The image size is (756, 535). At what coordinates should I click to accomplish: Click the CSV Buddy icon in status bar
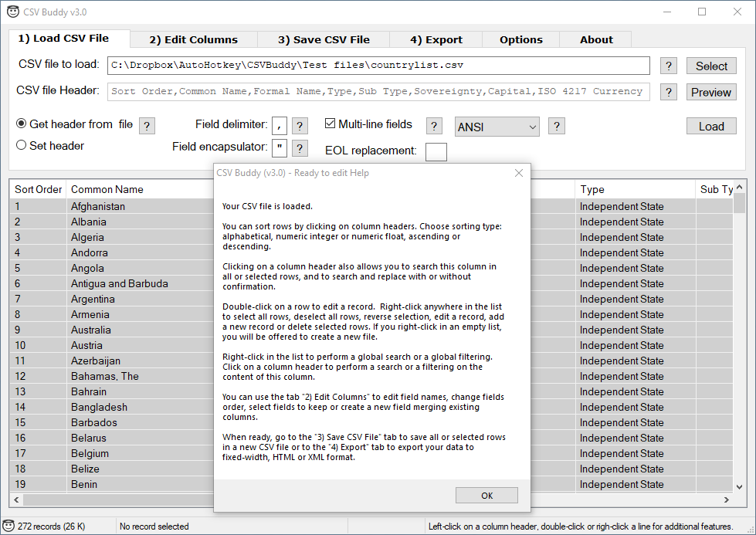[x=8, y=526]
